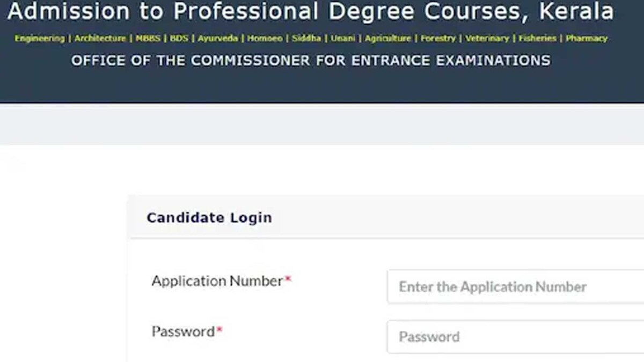Open the MBBS link in the header
The height and width of the screenshot is (362, 644).
pyautogui.click(x=149, y=38)
